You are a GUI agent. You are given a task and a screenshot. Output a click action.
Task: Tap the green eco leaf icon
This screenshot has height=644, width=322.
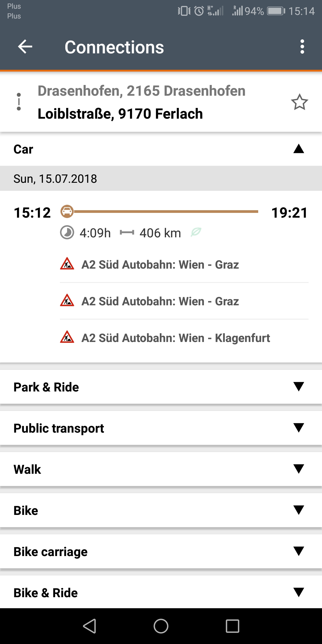196,232
